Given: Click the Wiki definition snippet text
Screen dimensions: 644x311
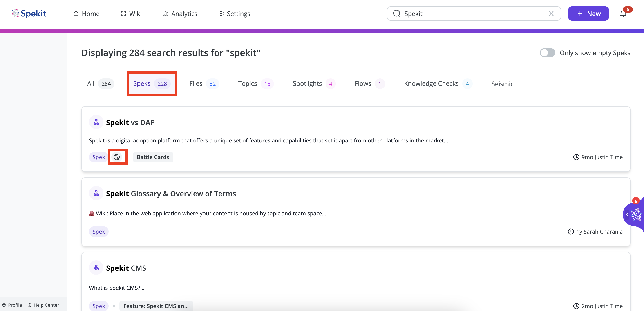Looking at the screenshot, I should click(x=208, y=213).
